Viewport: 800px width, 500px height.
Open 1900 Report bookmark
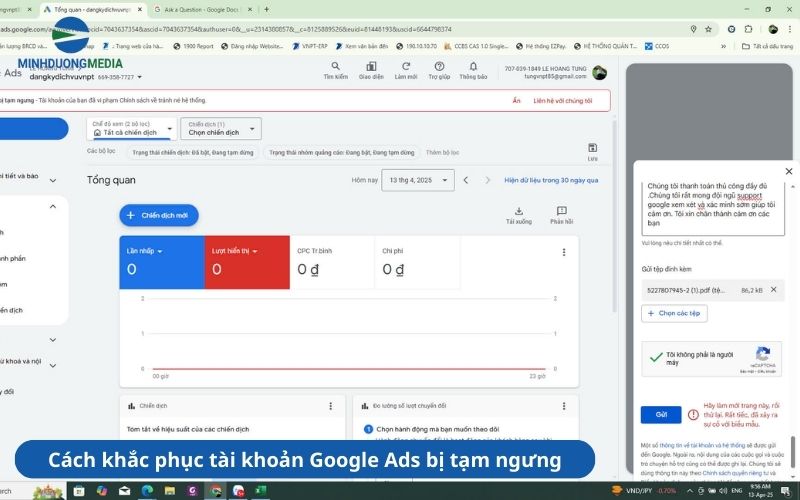(193, 46)
